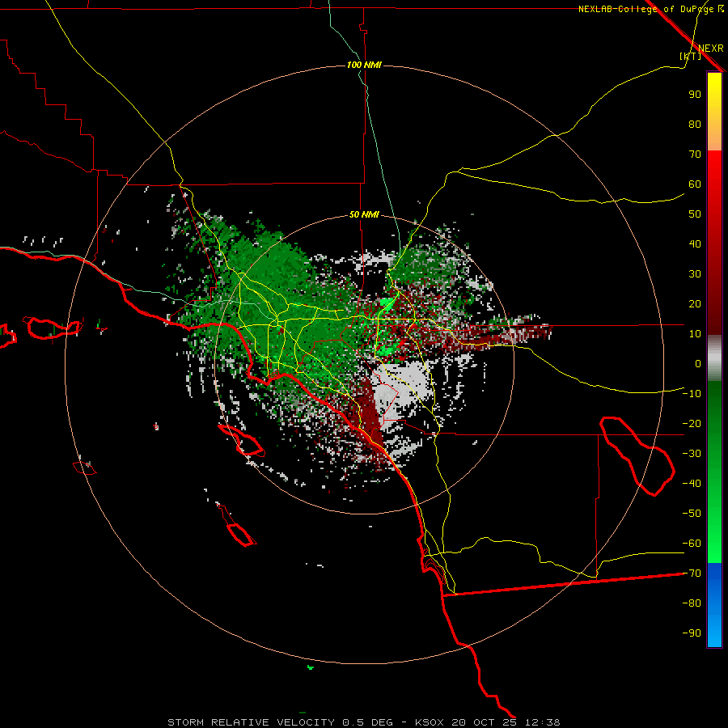Pick the green segment of the color scale
The image size is (728, 728).
[x=714, y=472]
